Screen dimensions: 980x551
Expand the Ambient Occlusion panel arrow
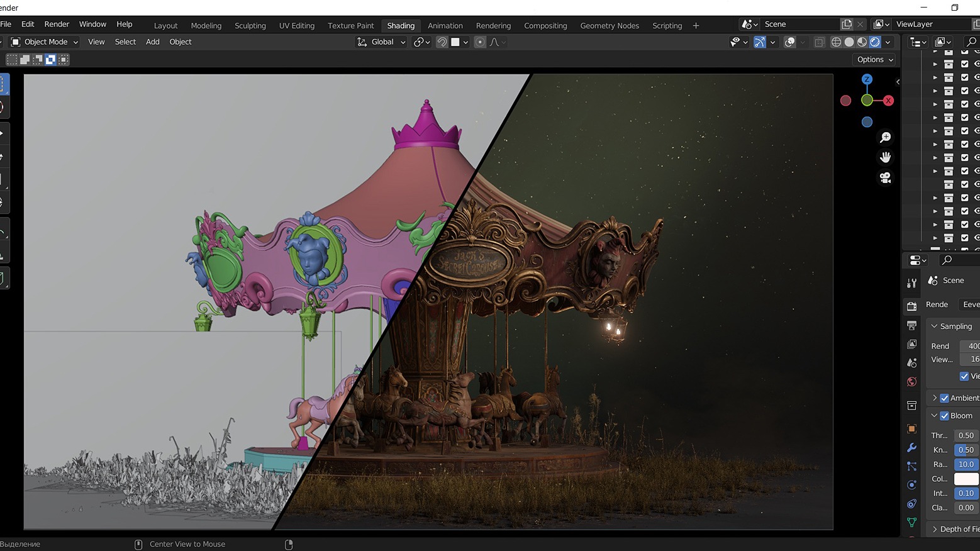[935, 398]
